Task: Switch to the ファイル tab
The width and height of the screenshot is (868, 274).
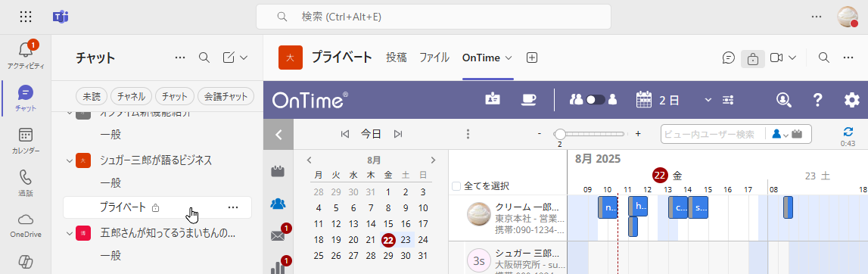Action: [x=434, y=58]
